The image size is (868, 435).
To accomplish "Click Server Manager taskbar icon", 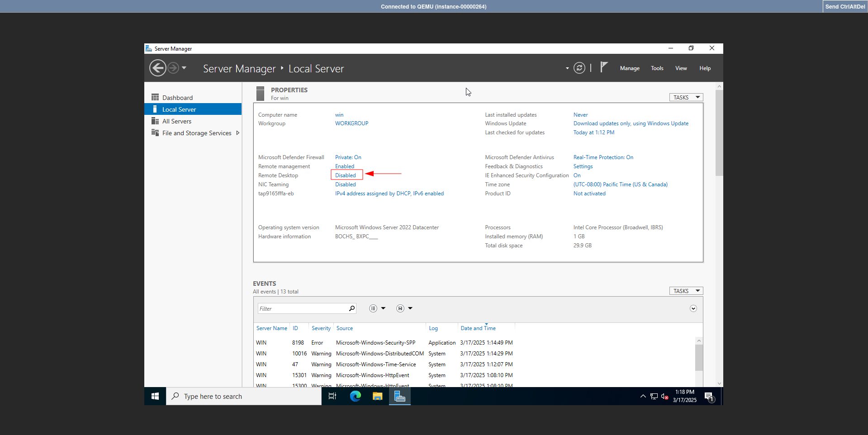I will click(x=400, y=396).
